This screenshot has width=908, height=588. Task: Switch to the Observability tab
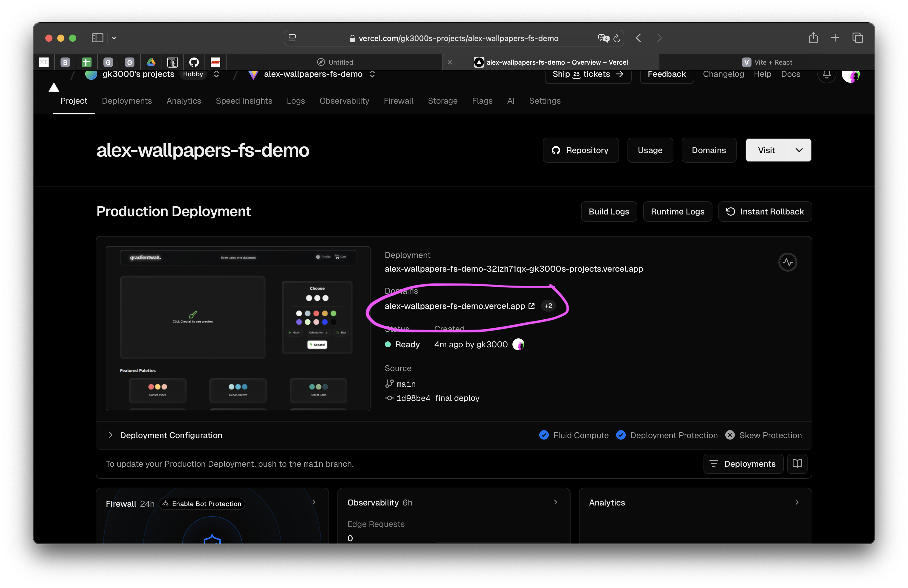(344, 101)
